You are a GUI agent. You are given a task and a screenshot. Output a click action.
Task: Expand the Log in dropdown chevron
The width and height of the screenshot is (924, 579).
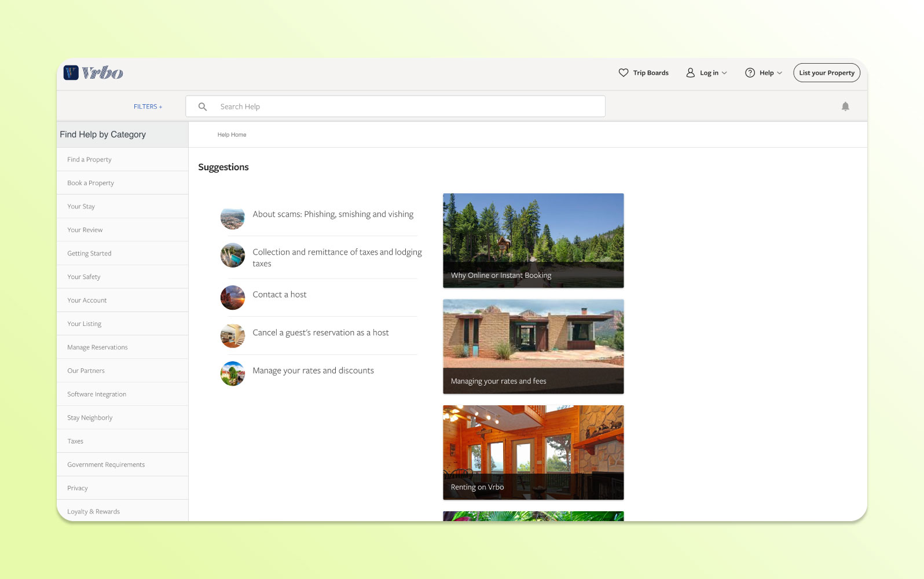coord(724,73)
